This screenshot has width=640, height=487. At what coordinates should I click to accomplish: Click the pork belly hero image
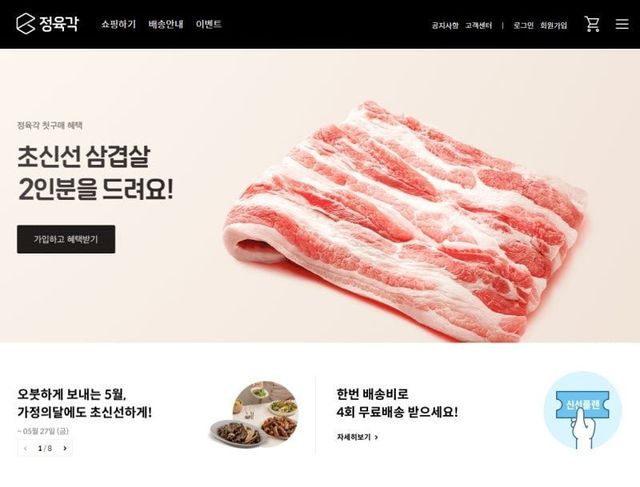click(405, 222)
